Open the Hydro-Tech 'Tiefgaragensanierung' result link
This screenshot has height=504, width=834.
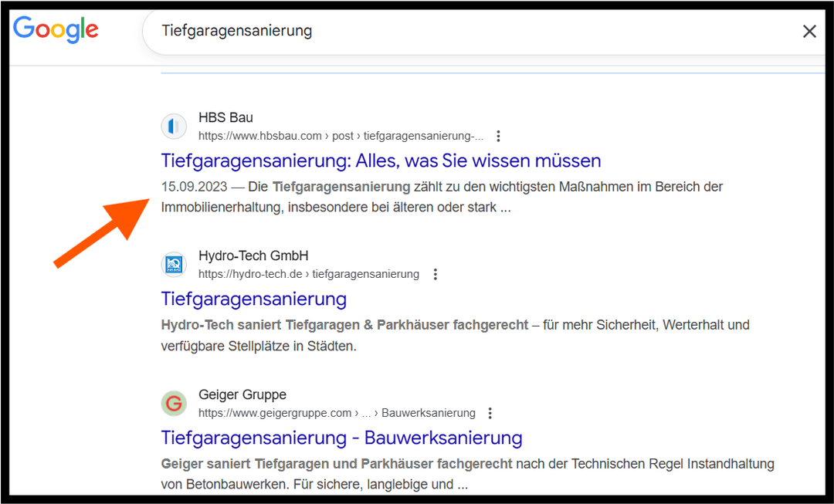[253, 299]
